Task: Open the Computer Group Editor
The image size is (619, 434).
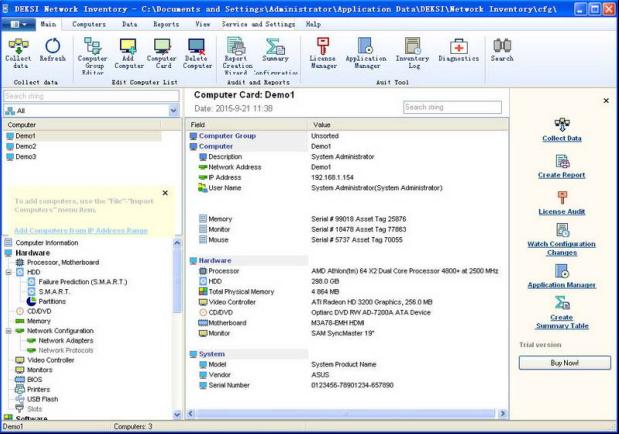Action: pos(93,56)
